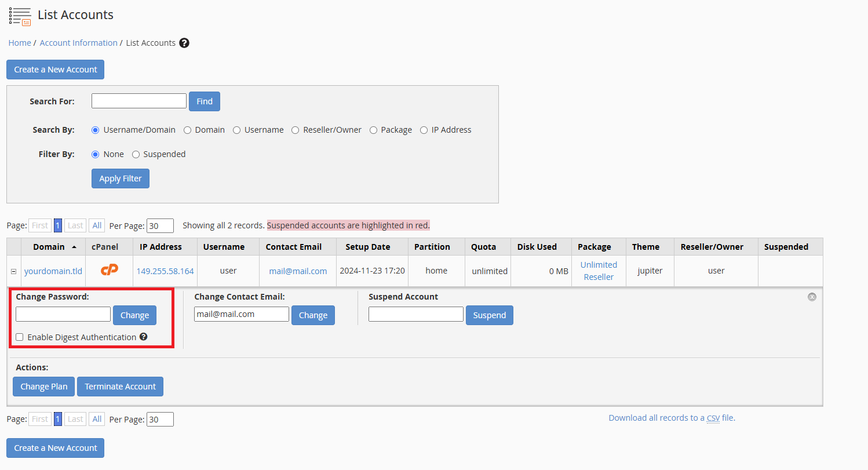This screenshot has height=470, width=868.
Task: Sort by the IP Address column header
Action: (x=161, y=247)
